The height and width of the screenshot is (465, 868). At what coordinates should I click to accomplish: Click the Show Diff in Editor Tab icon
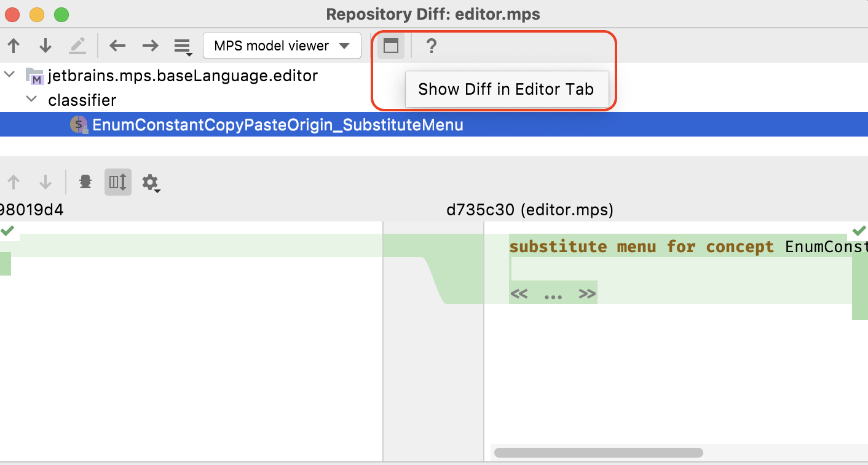point(391,46)
